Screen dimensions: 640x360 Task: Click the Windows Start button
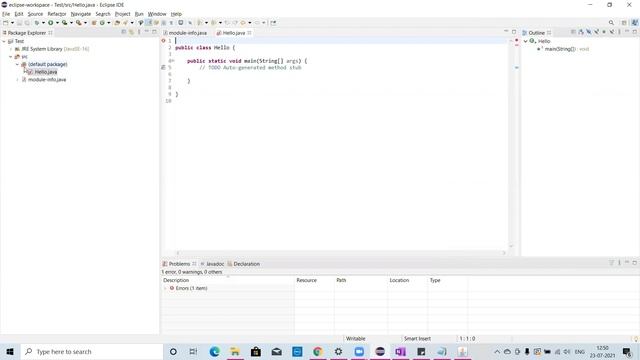point(10,351)
